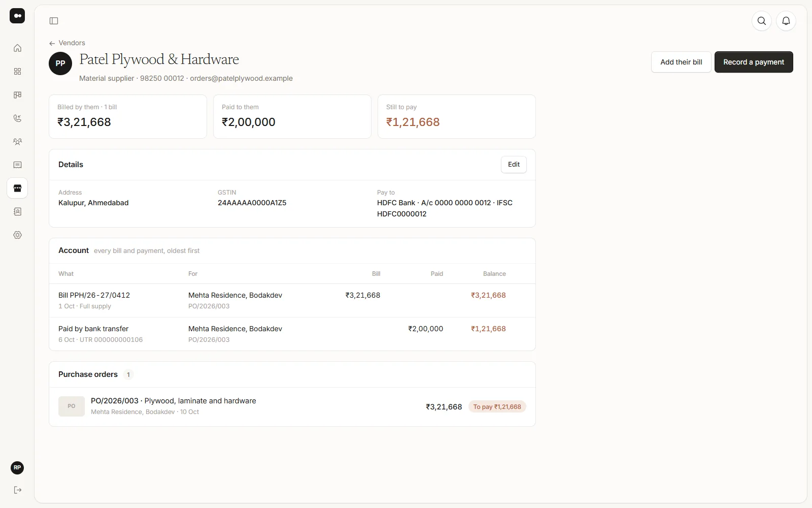
Task: Open the settings gear icon
Action: [x=17, y=235]
